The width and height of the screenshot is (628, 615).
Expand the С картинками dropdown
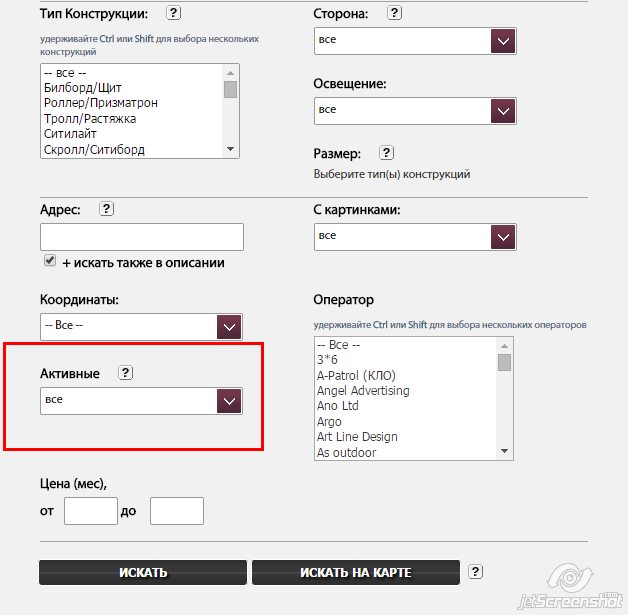[415, 237]
